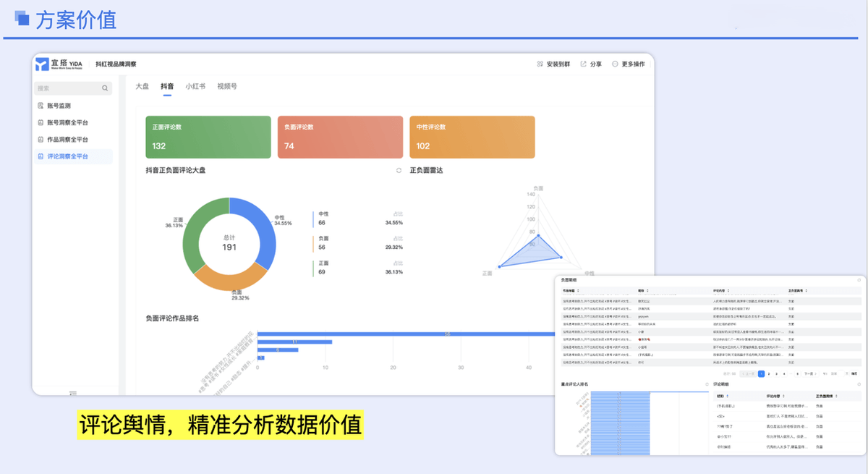Image resolution: width=868 pixels, height=474 pixels.
Task: Switch to the 大盘 tab
Action: click(x=142, y=86)
